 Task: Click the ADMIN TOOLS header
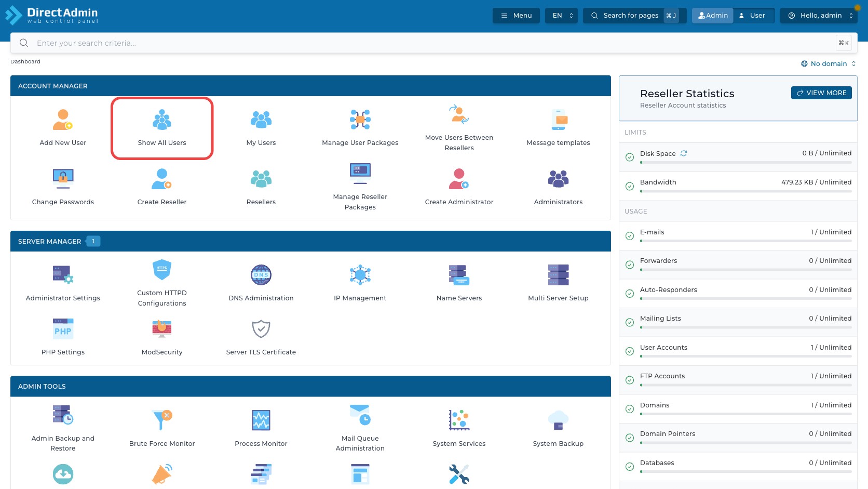(310, 386)
